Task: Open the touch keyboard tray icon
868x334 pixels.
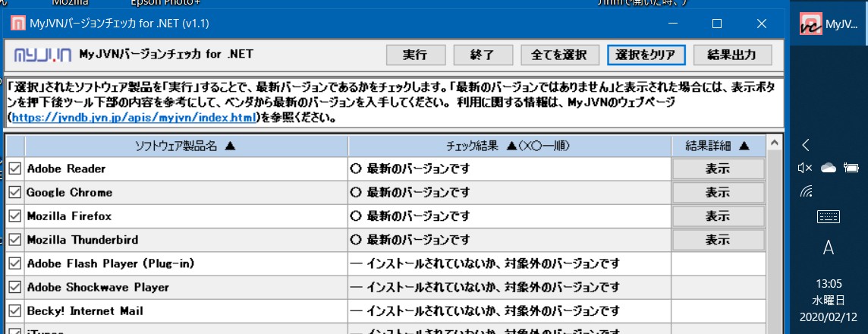Action: (829, 217)
